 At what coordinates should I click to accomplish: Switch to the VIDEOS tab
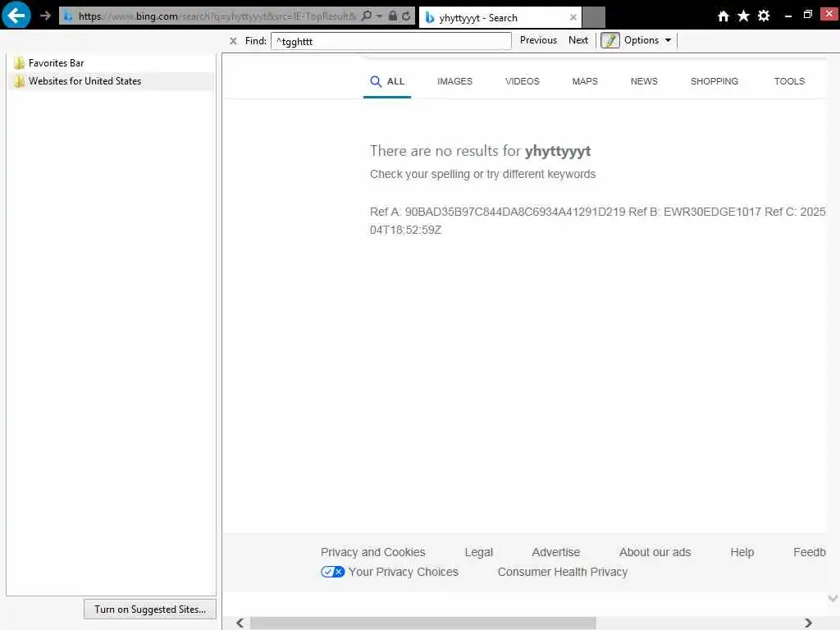point(523,81)
